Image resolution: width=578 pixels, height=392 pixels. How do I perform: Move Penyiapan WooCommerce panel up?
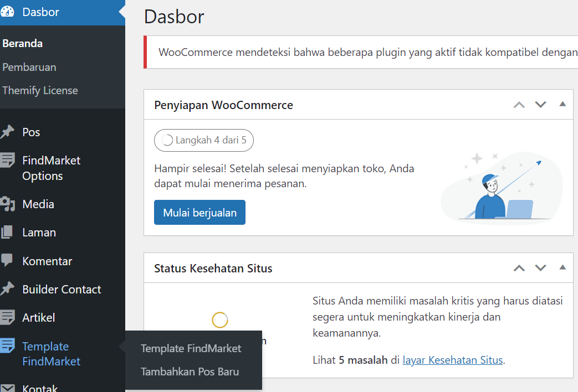point(519,105)
